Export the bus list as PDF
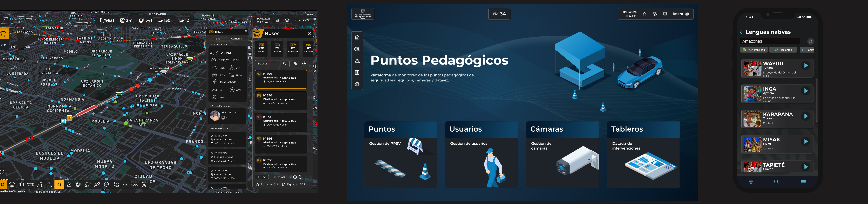 coord(293,184)
